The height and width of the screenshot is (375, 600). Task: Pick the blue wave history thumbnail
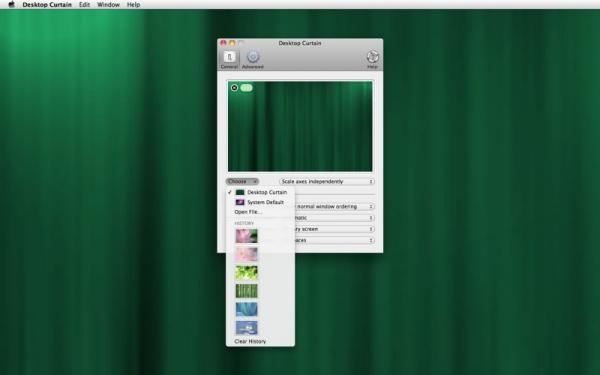coord(246,309)
